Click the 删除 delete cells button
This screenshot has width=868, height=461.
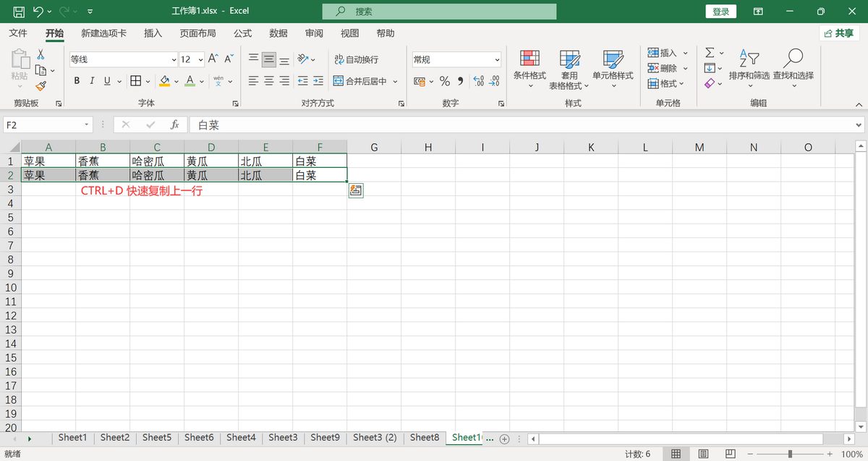663,68
